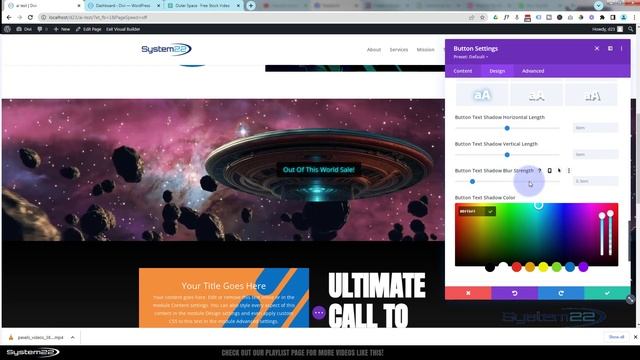Save changes with the green checkmark button
This screenshot has height=360, width=640.
[x=607, y=293]
